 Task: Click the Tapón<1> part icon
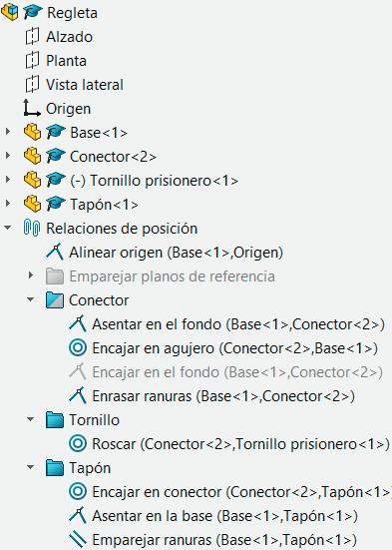[x=32, y=204]
